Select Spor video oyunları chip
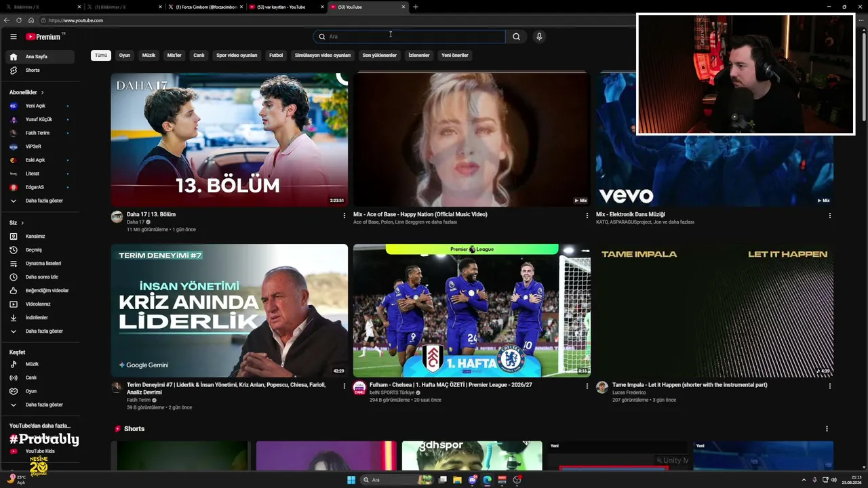Image resolution: width=868 pixels, height=488 pixels. pos(237,56)
